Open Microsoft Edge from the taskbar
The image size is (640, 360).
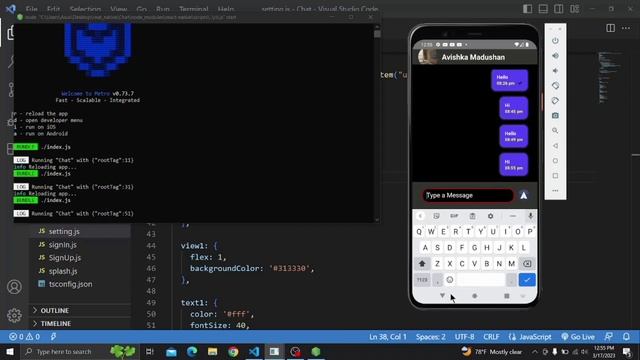tap(192, 351)
